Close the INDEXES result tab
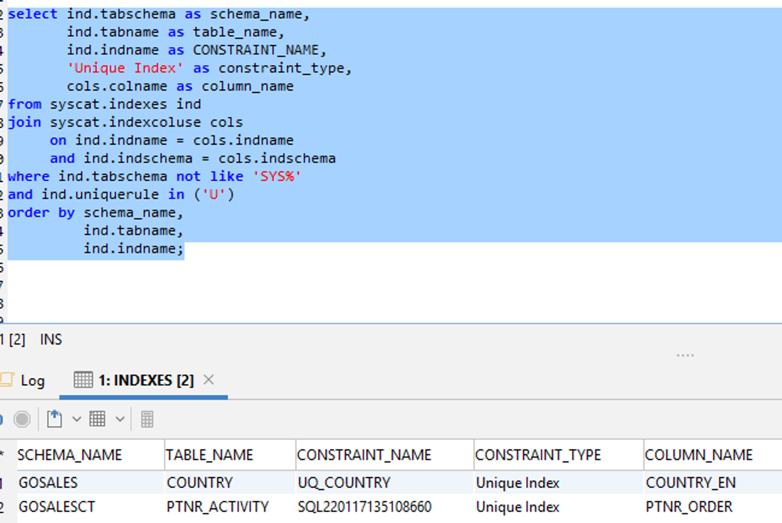The image size is (782, 523). pyautogui.click(x=209, y=380)
